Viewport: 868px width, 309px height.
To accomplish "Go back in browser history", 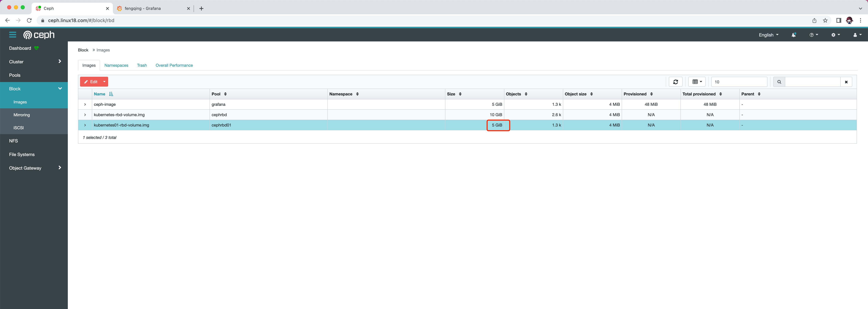I will coord(7,20).
